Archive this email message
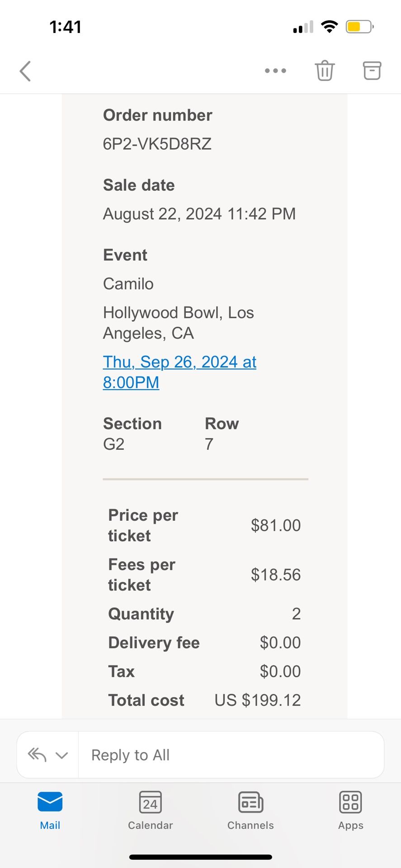401x868 pixels. 372,71
